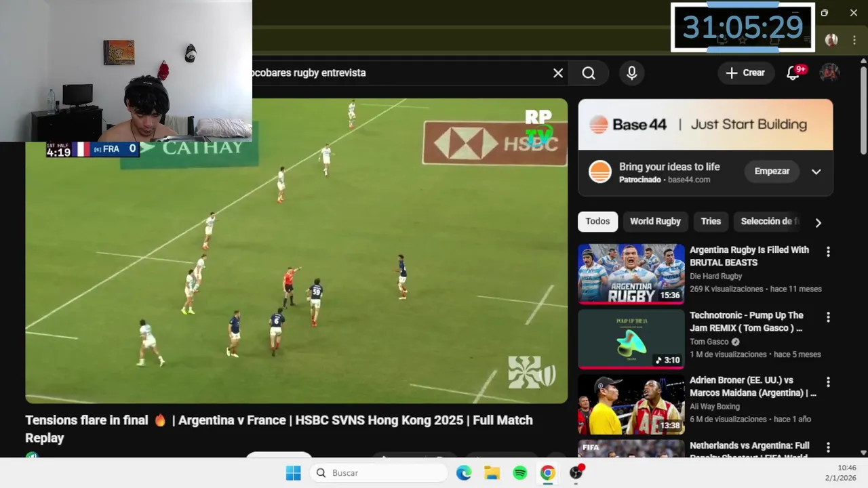Image resolution: width=868 pixels, height=488 pixels.
Task: Expand the Base44 ad options chevron
Action: (x=816, y=171)
